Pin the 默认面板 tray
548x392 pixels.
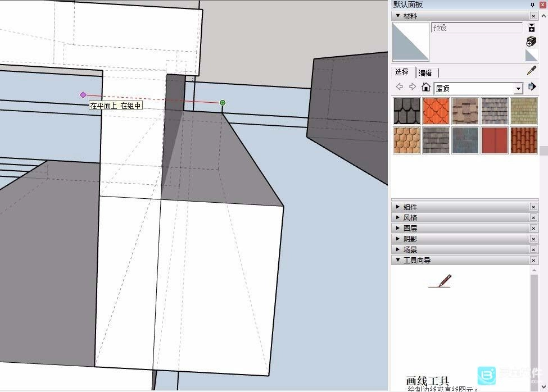(x=533, y=4)
